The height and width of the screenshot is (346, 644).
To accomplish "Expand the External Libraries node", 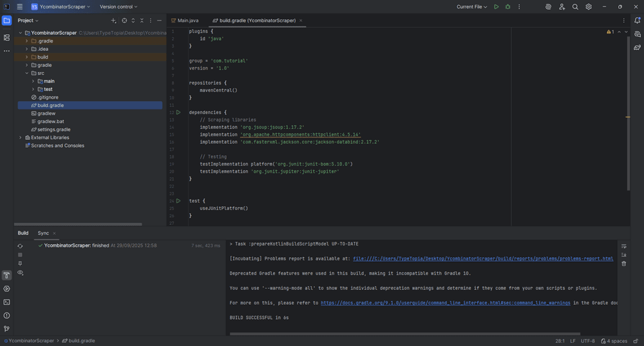I will point(21,138).
